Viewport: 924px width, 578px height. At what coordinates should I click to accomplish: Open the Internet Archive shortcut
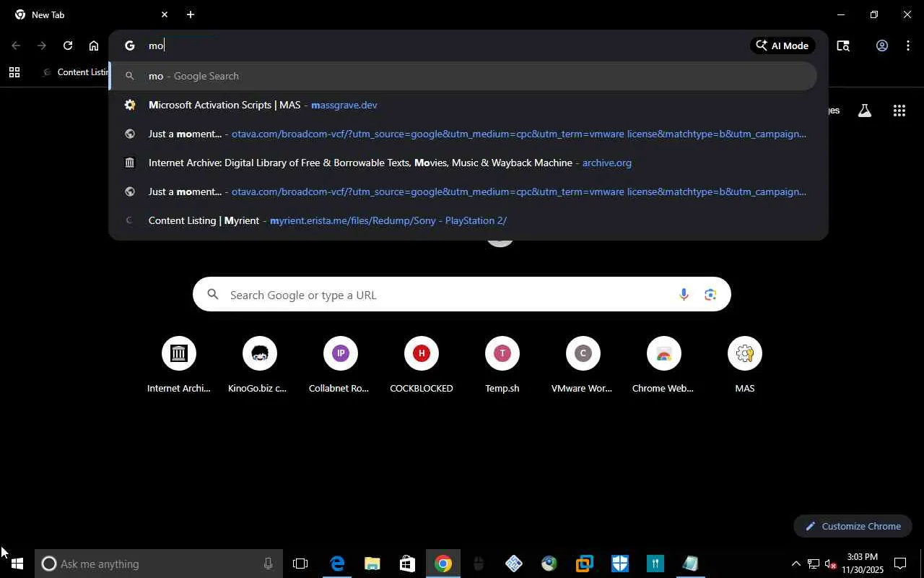179,365
